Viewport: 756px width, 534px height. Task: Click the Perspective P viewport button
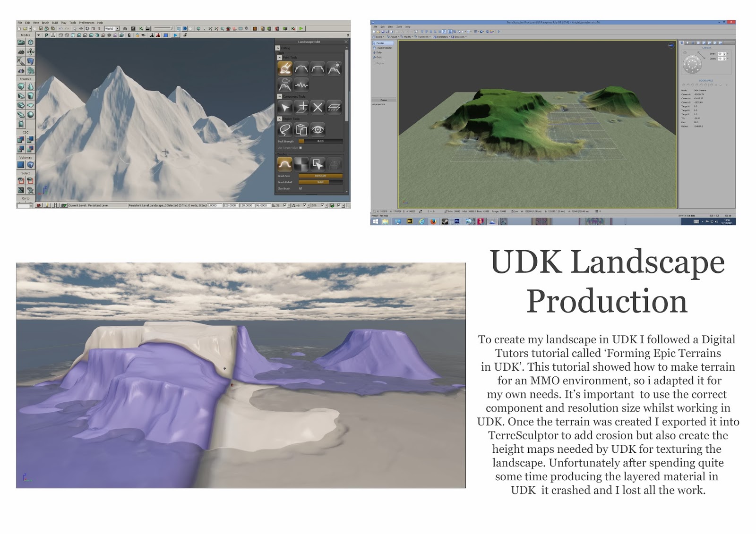[x=46, y=35]
